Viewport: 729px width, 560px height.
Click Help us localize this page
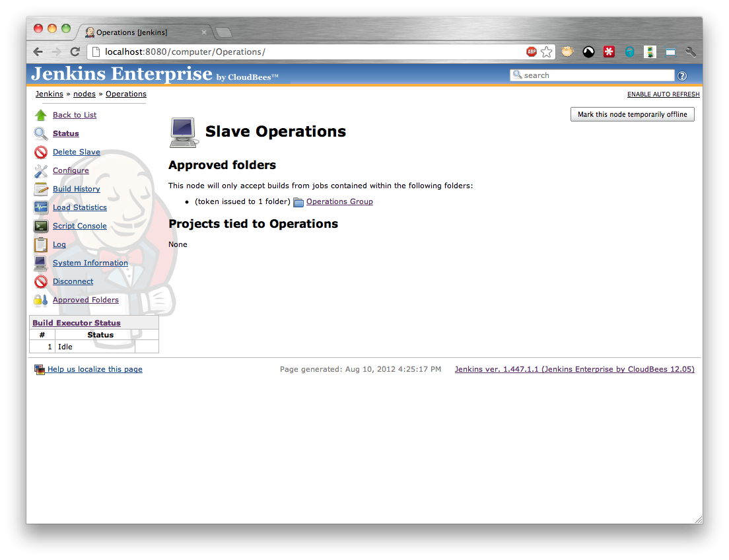pyautogui.click(x=95, y=369)
